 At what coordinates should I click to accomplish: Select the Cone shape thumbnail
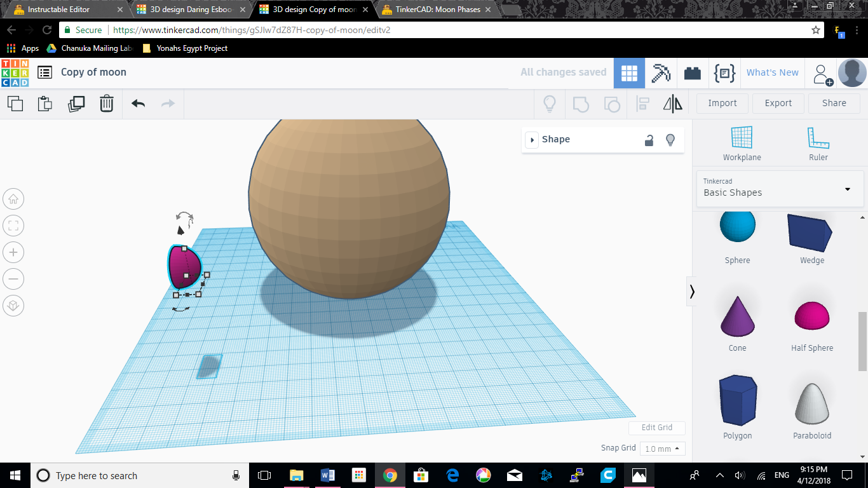(x=737, y=315)
